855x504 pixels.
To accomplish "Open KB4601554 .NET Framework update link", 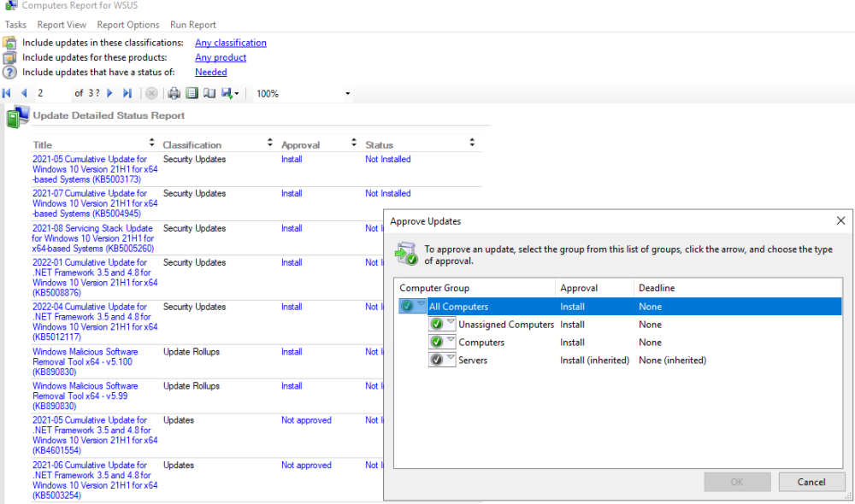I will pyautogui.click(x=95, y=435).
